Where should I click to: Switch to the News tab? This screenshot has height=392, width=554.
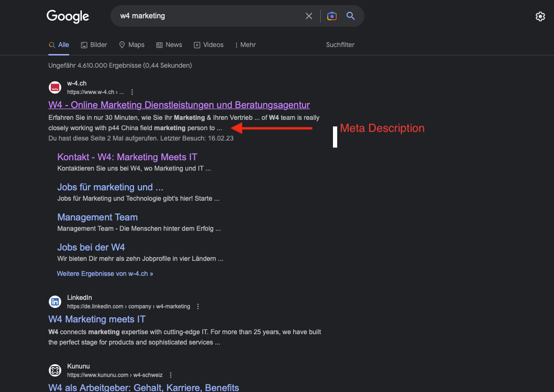(x=169, y=45)
